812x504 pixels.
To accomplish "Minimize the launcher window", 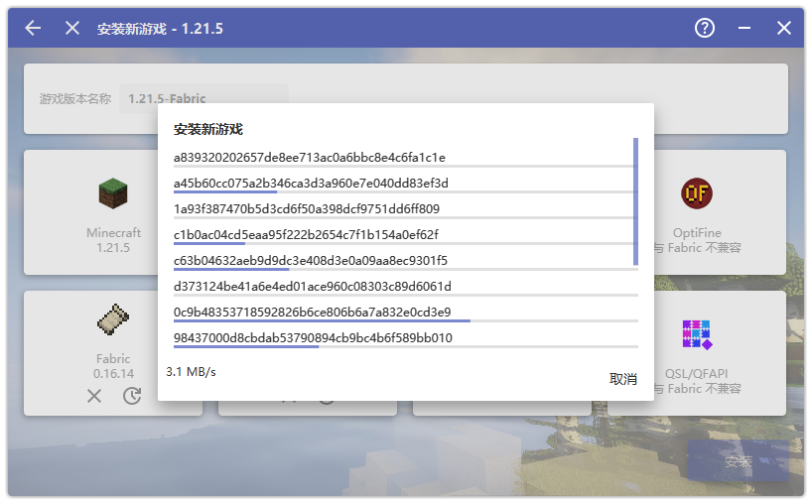I will pos(744,28).
